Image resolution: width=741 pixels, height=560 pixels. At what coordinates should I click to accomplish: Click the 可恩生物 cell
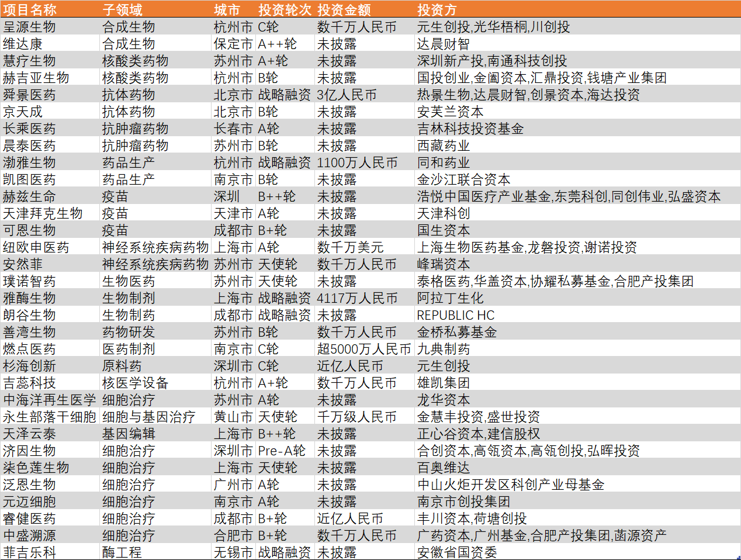coord(29,230)
